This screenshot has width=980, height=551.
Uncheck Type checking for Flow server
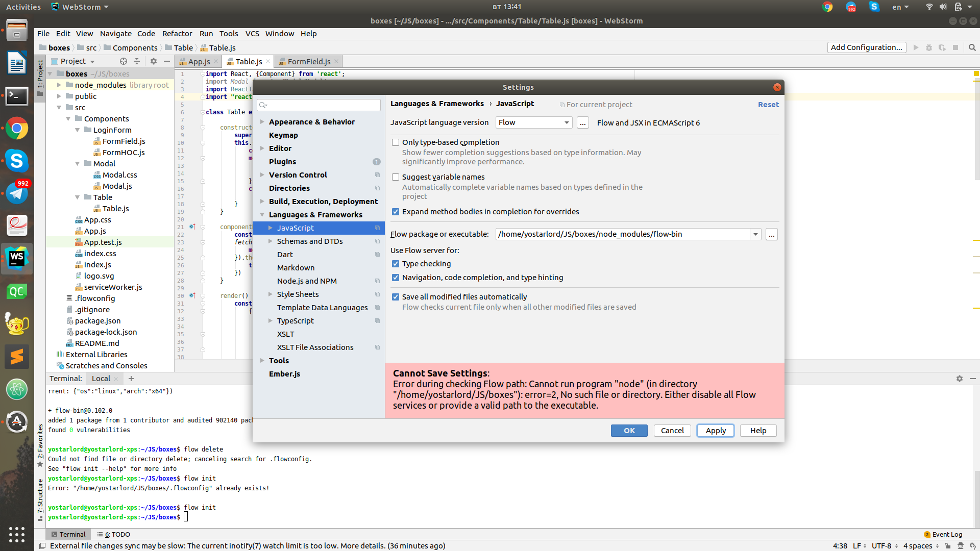click(396, 264)
